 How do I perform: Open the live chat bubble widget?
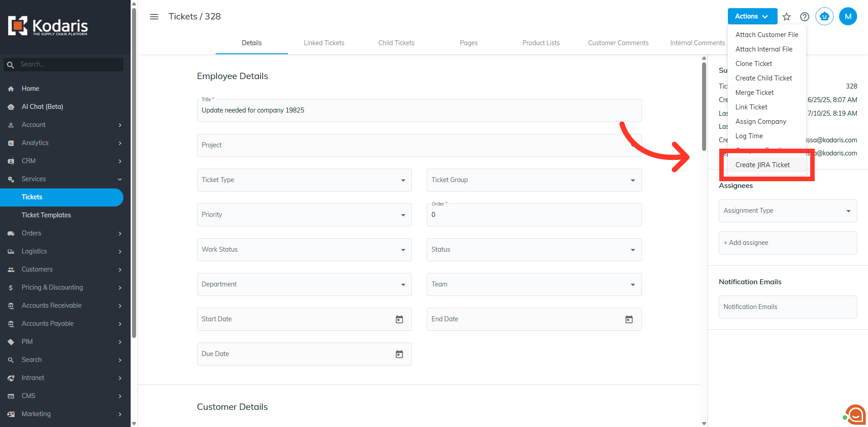[x=855, y=414]
